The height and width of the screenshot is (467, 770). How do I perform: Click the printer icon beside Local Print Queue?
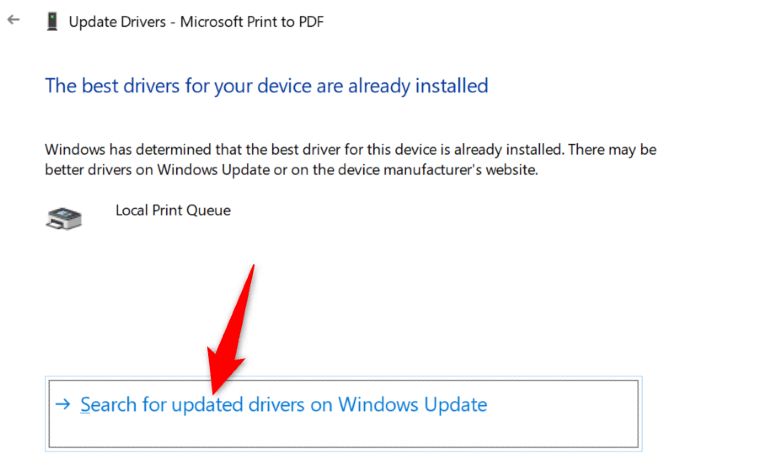pyautogui.click(x=63, y=217)
